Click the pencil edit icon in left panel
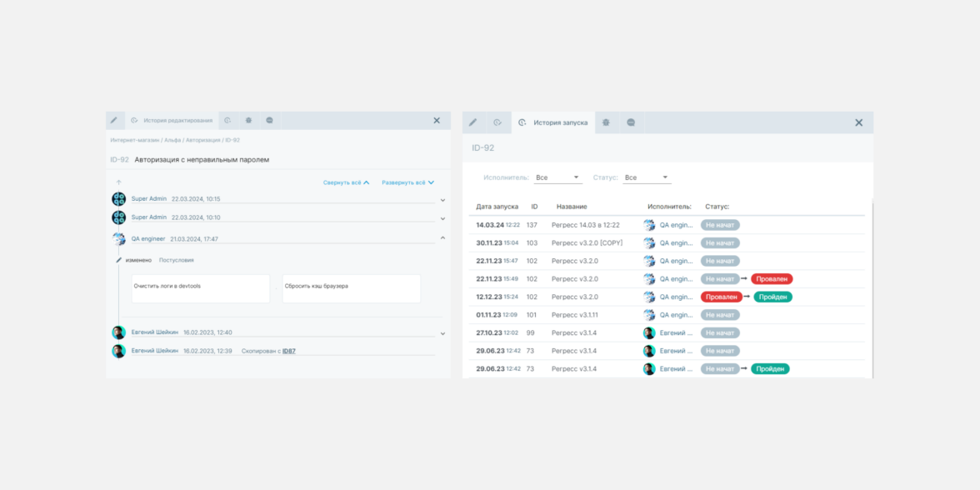The height and width of the screenshot is (490, 980). coord(114,121)
